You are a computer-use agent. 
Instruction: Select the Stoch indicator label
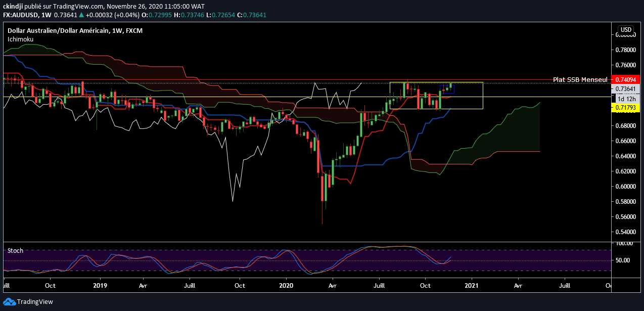(15, 250)
